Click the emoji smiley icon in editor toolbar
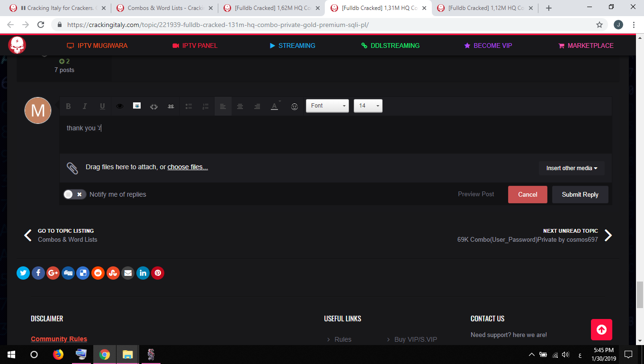Viewport: 644px width, 364px height. [x=295, y=107]
